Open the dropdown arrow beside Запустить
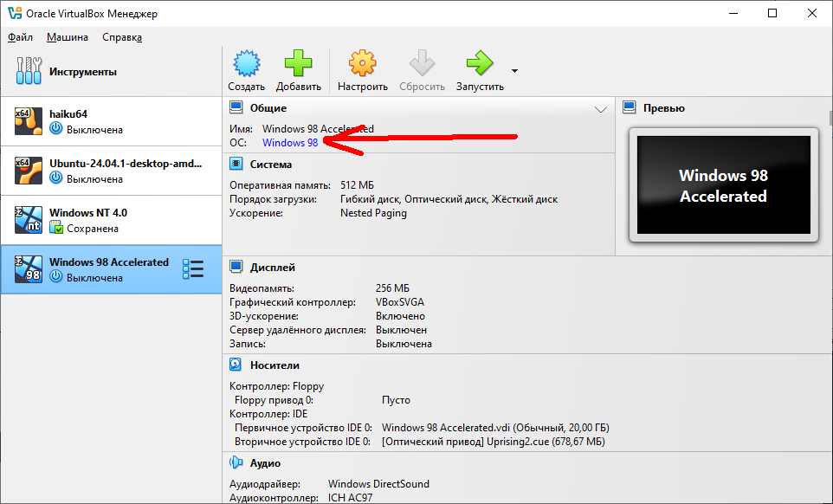833x504 pixels. point(514,71)
